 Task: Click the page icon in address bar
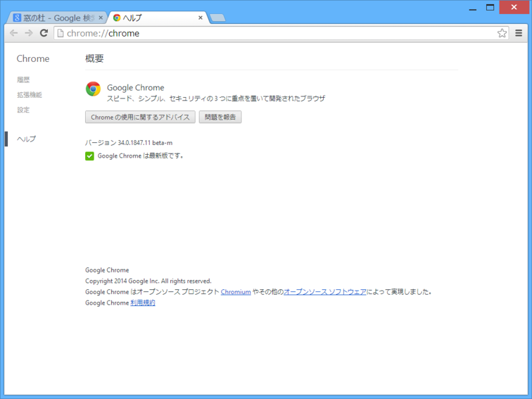[60, 33]
